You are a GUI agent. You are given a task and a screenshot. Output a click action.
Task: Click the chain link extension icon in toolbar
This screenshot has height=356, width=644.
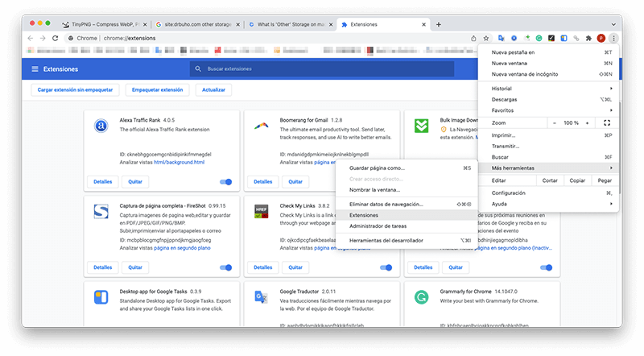click(x=576, y=38)
